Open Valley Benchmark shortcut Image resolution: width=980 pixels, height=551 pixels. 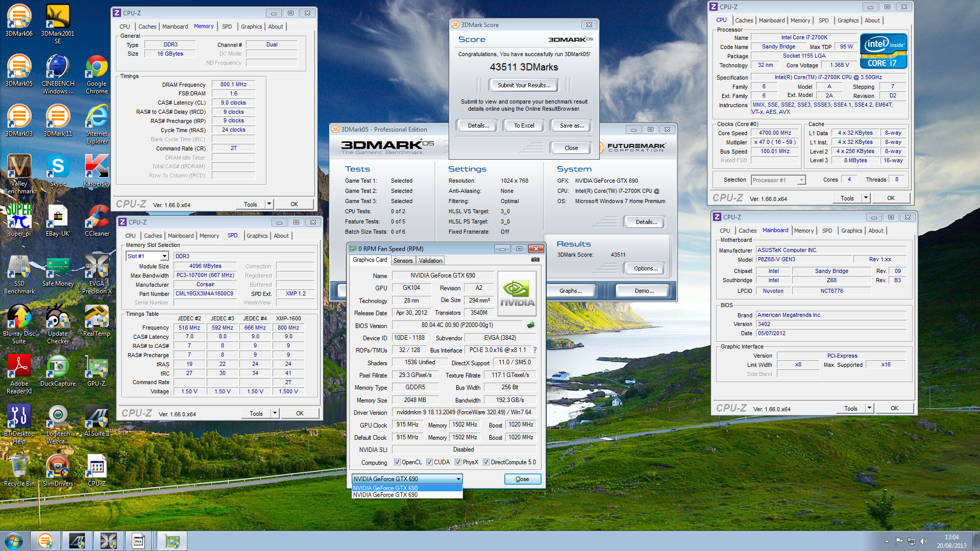19,174
